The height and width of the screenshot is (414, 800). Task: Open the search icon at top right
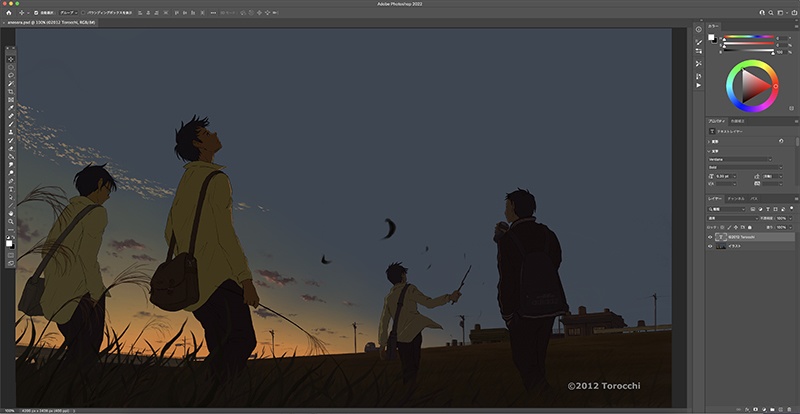[771, 13]
